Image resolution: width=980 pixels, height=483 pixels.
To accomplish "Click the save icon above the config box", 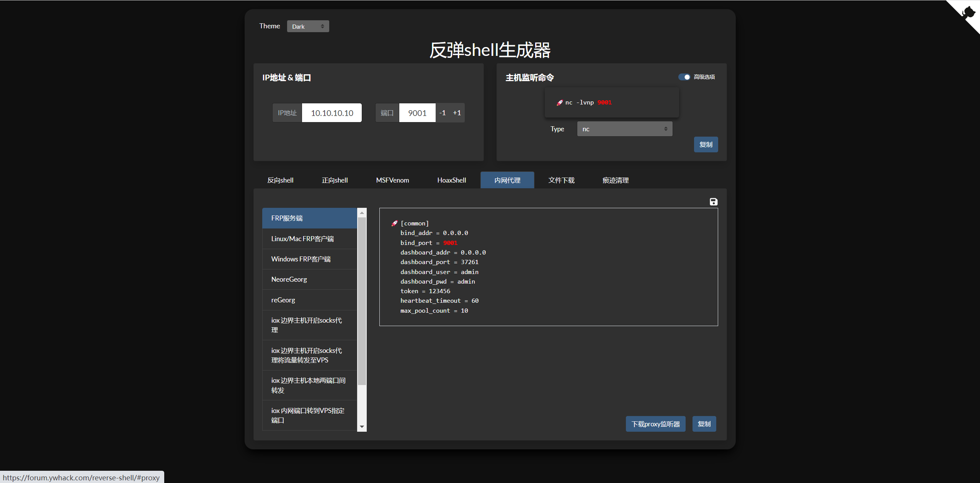I will 713,202.
